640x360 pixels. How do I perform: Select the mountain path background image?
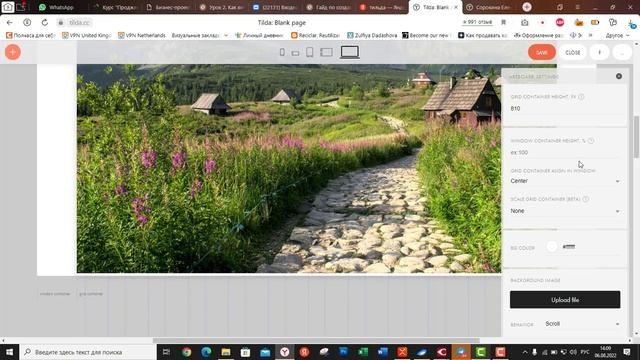tap(289, 168)
